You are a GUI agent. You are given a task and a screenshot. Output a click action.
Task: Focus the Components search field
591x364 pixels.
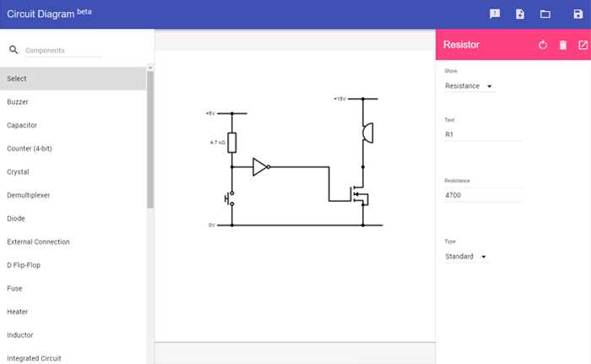62,50
